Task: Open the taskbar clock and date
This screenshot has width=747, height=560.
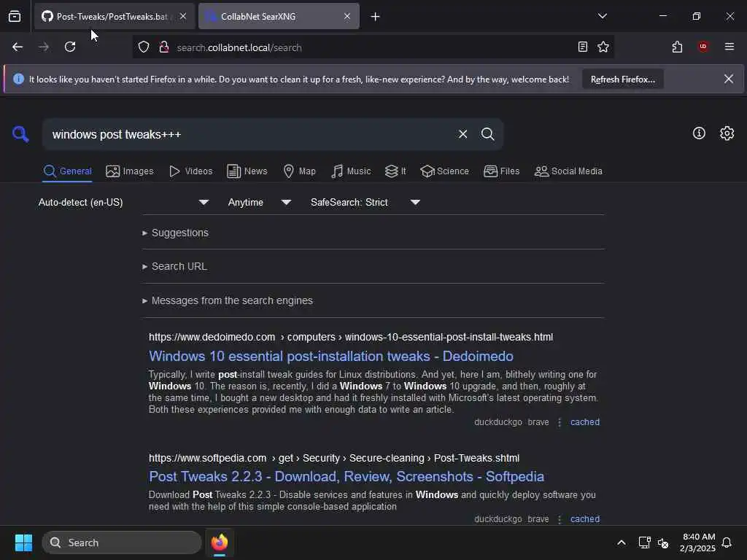Action: [697, 542]
